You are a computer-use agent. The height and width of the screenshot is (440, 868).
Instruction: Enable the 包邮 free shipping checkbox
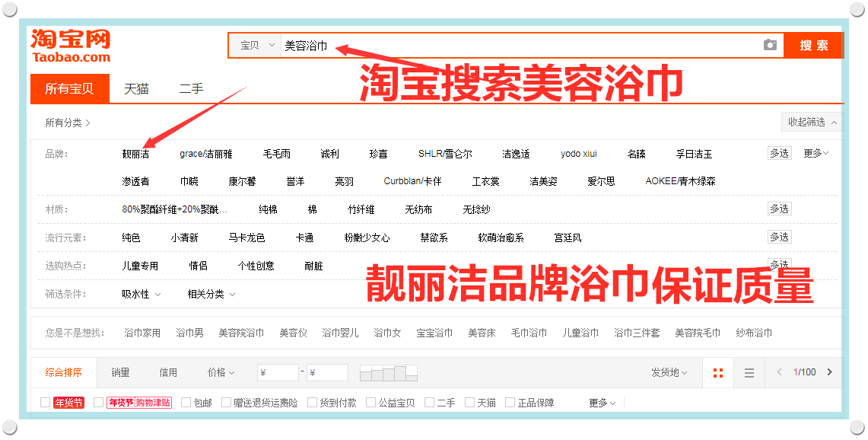point(186,402)
